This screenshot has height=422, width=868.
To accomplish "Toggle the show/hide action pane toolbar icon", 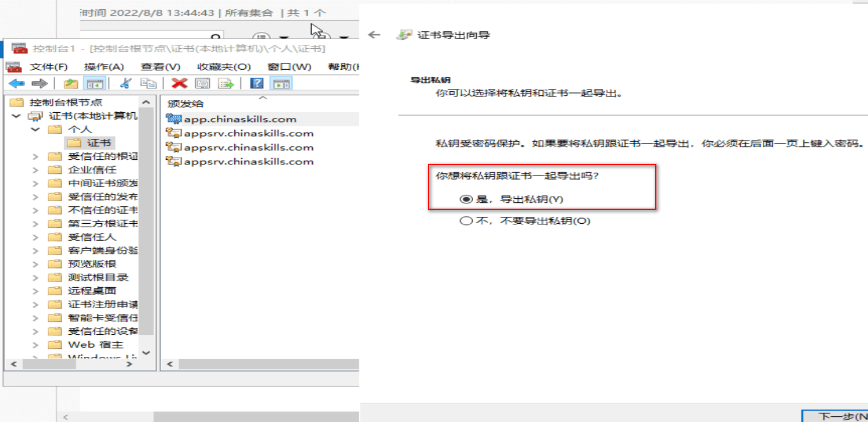I will pyautogui.click(x=282, y=84).
